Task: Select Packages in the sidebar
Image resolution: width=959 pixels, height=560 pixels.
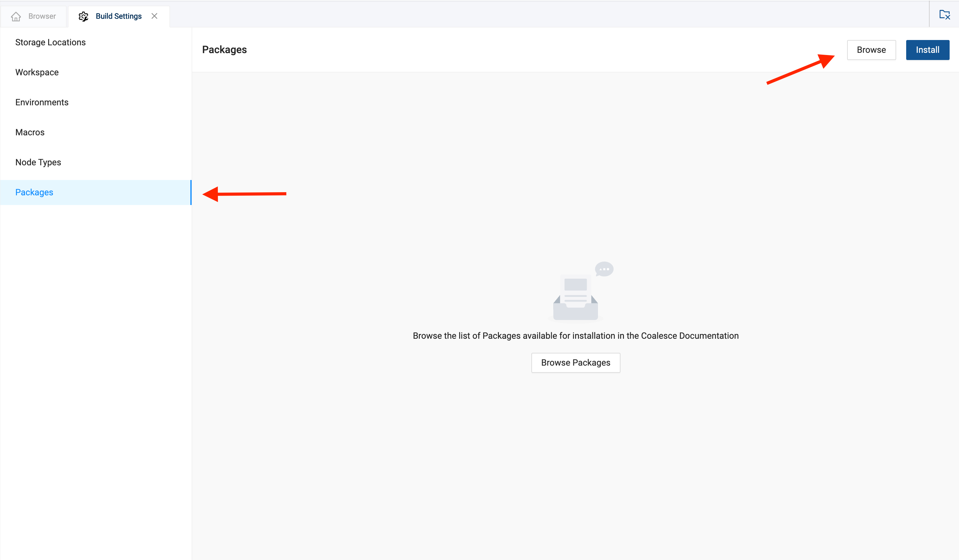Action: [x=34, y=192]
